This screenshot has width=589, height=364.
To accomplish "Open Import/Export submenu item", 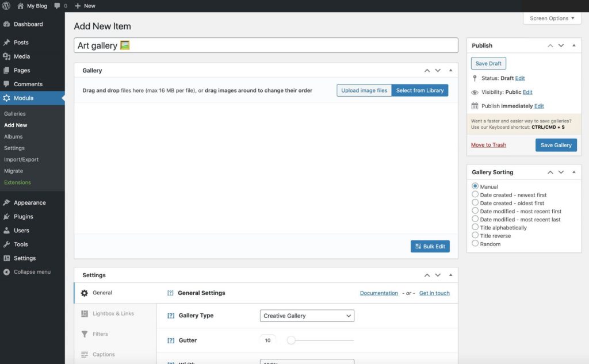I will (x=21, y=160).
